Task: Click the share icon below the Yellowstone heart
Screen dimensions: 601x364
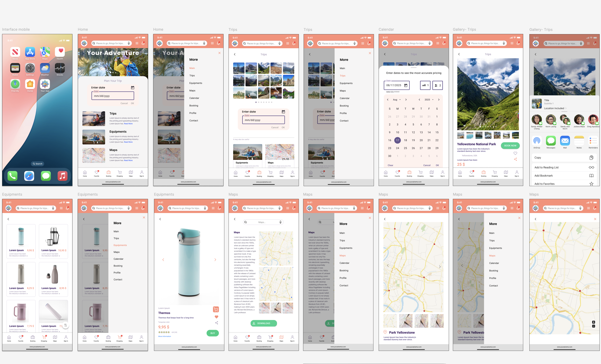Action: pyautogui.click(x=515, y=159)
